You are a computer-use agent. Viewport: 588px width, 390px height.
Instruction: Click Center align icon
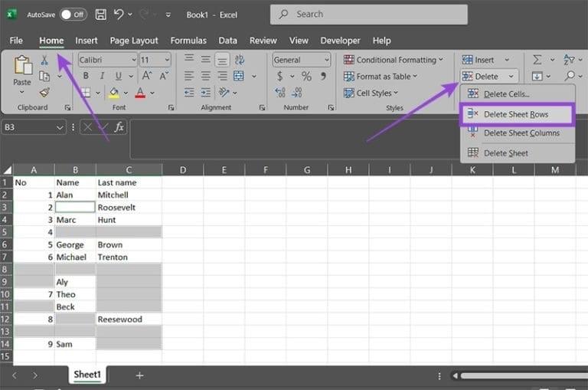(x=205, y=76)
